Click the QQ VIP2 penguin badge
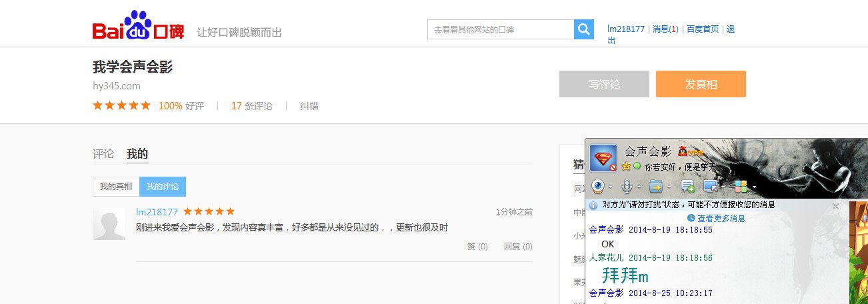Screen dimensions: 868x304 691,152
